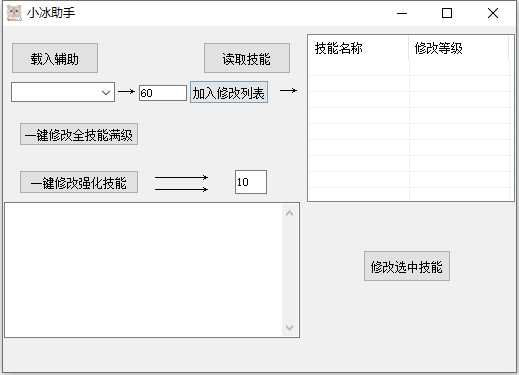The width and height of the screenshot is (519, 375).
Task: Add skill with 加入修改列表 button
Action: pyautogui.click(x=229, y=92)
